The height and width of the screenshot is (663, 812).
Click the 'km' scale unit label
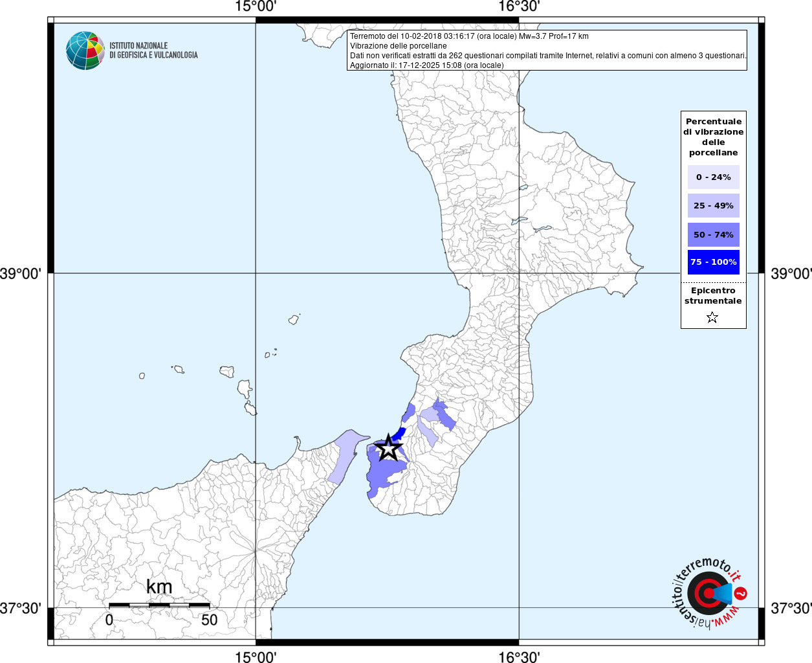click(159, 587)
